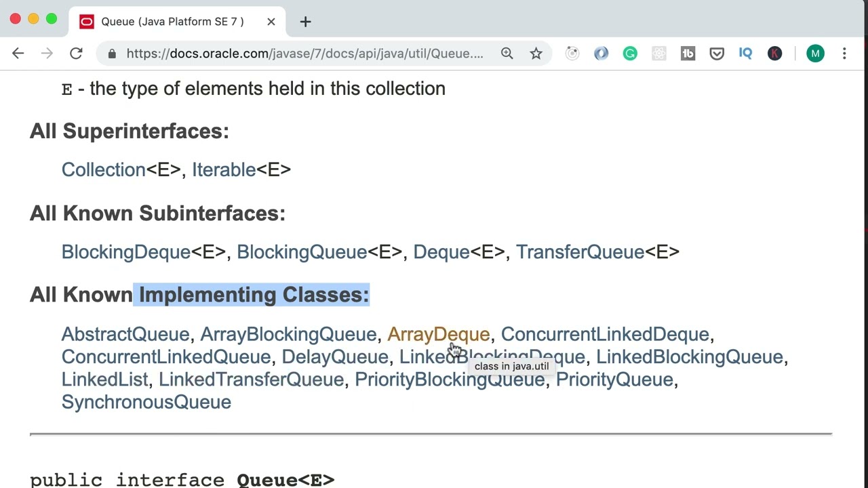The height and width of the screenshot is (488, 868).
Task: Close the Queue Java Platform tab
Action: [x=271, y=22]
